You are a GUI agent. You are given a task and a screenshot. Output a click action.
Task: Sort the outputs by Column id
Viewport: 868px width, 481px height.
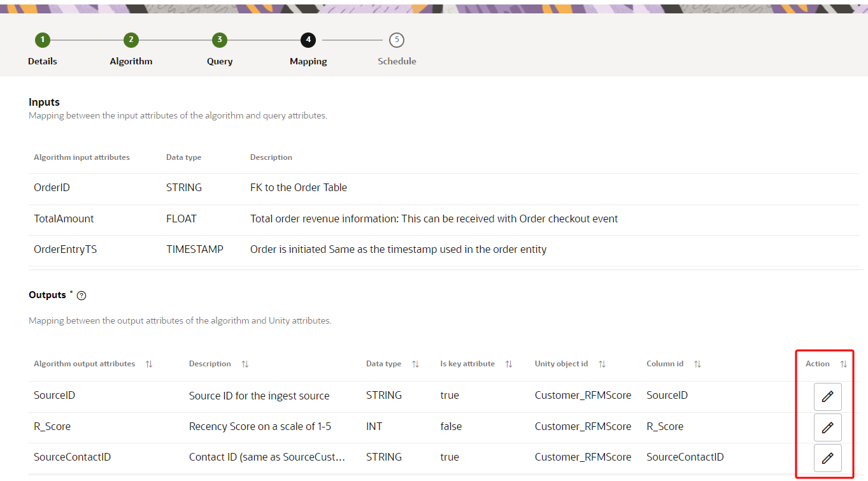point(697,364)
